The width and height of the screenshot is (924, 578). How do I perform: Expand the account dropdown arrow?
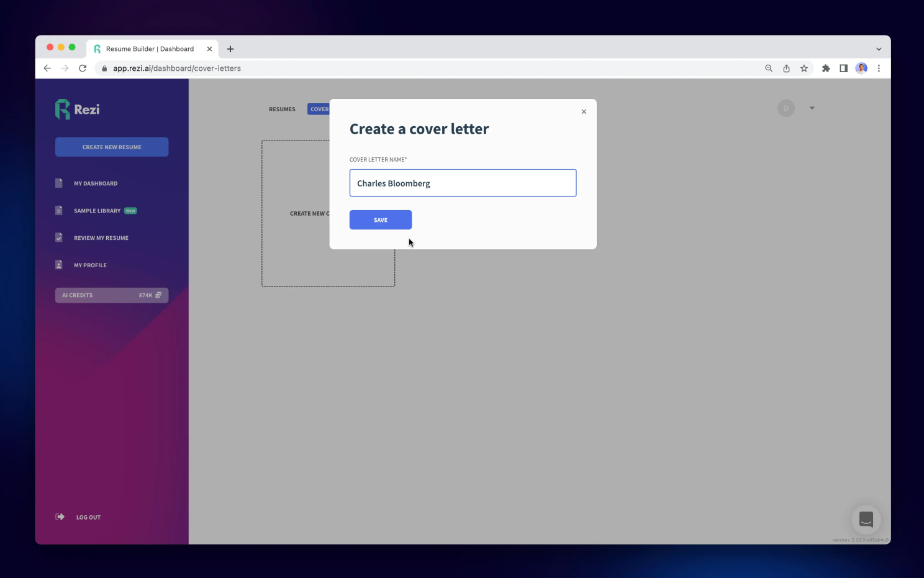pyautogui.click(x=812, y=108)
